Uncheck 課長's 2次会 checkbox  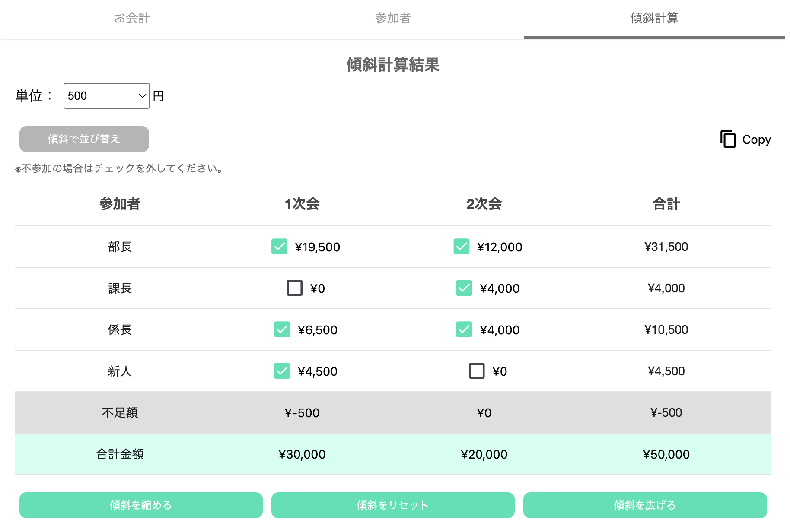464,288
